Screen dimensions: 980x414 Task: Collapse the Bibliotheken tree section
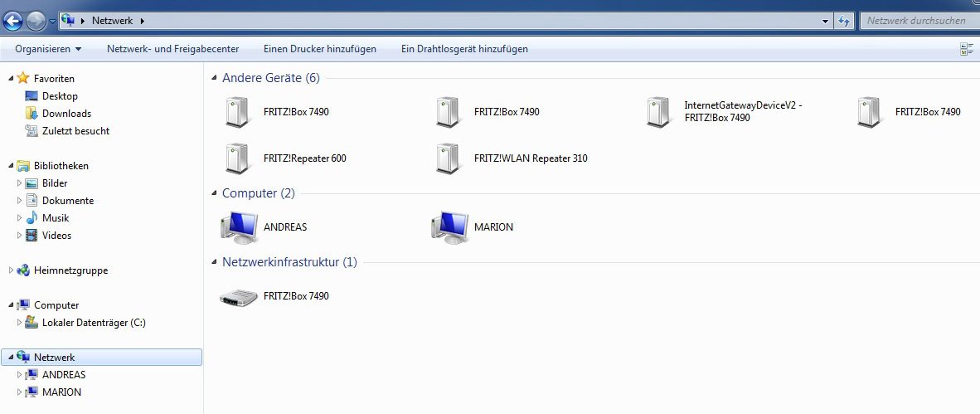(11, 166)
